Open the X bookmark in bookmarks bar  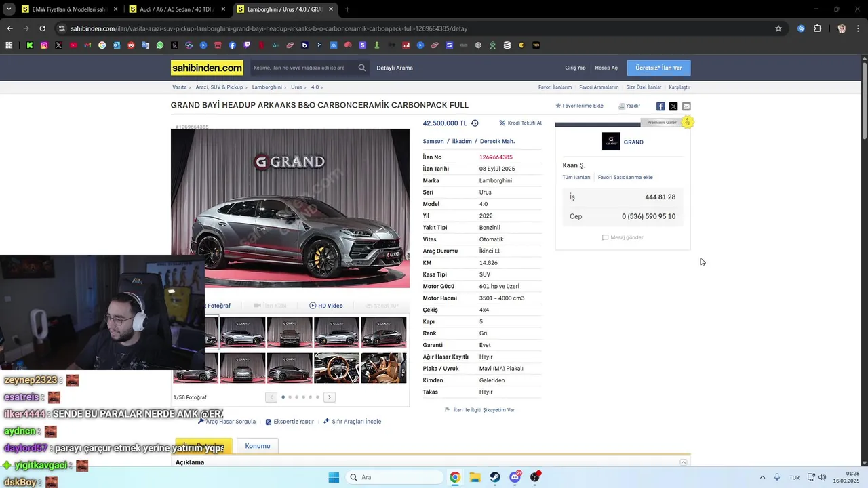click(x=59, y=45)
